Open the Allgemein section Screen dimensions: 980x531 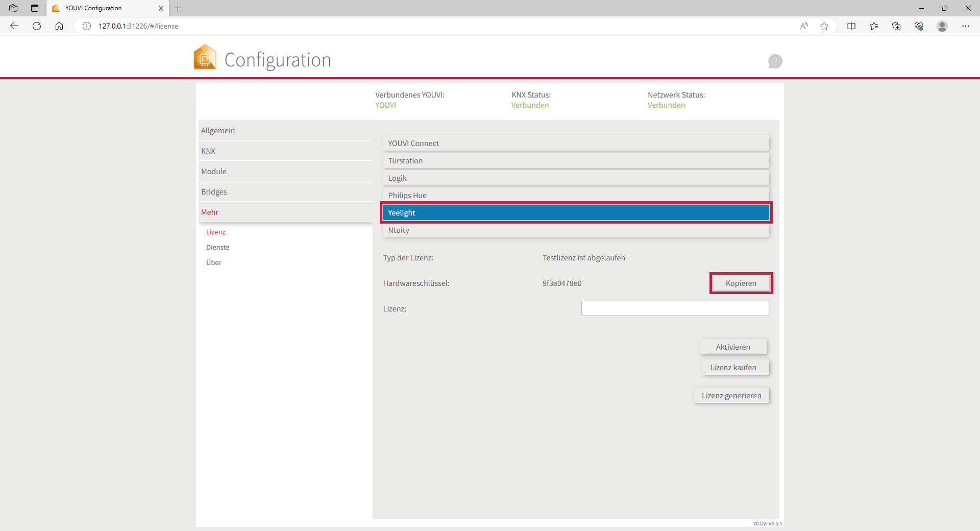coord(286,131)
